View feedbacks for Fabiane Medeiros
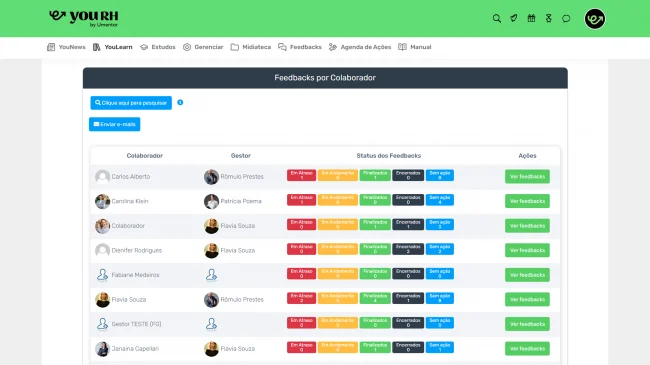 coord(527,275)
